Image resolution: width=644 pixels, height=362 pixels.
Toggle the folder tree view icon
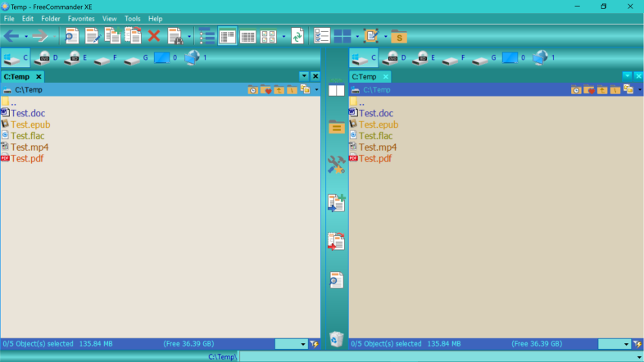pyautogui.click(x=206, y=36)
